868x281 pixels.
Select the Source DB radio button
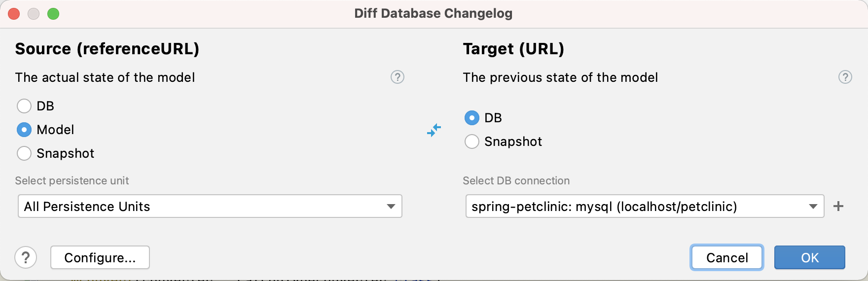(24, 106)
